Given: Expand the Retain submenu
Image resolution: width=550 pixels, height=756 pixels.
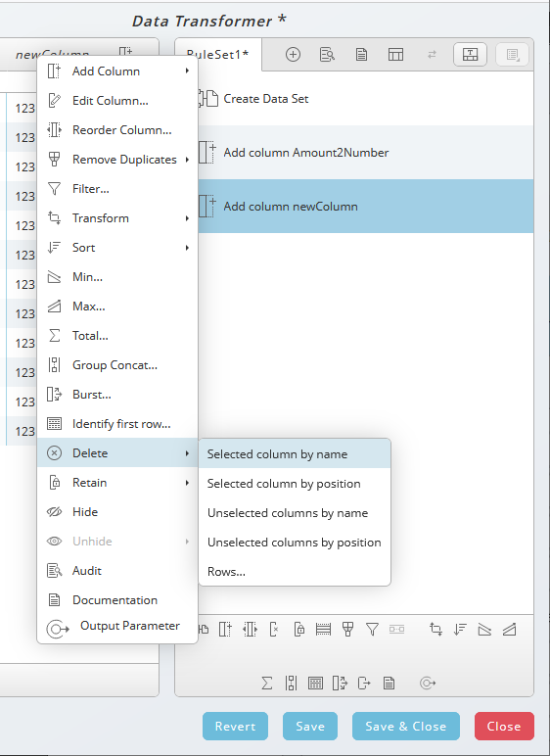Looking at the screenshot, I should tap(117, 482).
